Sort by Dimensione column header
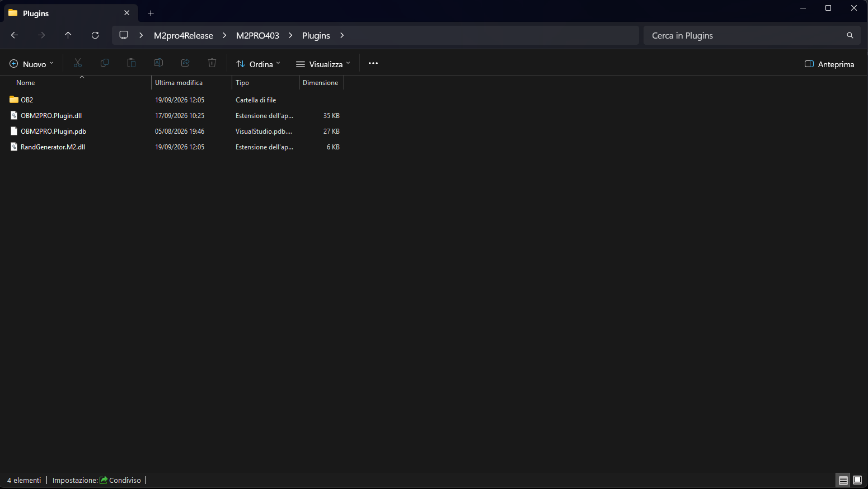This screenshot has width=868, height=489. tap(321, 82)
